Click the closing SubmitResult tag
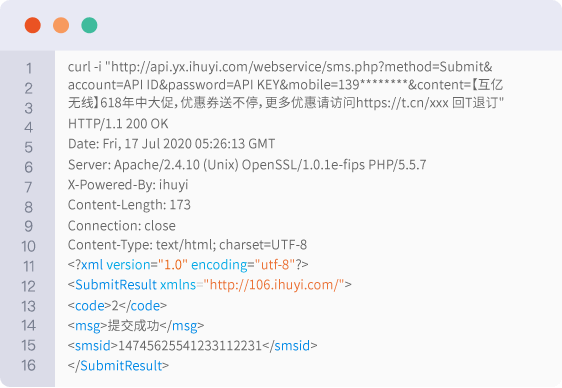 (x=118, y=366)
